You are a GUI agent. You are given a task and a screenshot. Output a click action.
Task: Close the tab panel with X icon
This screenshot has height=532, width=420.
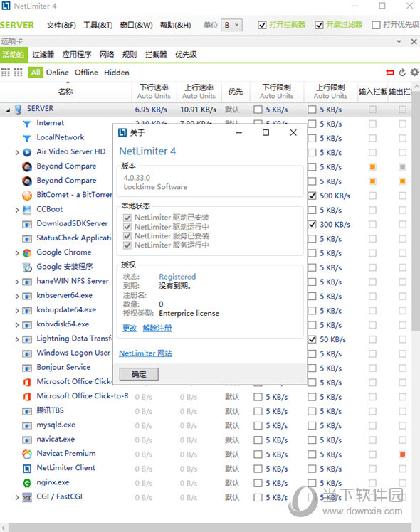[414, 41]
